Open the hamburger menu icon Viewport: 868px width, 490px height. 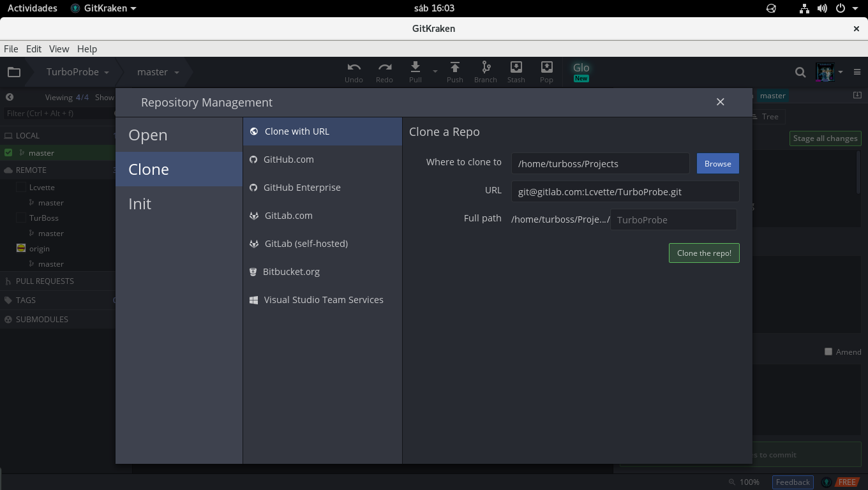click(857, 72)
